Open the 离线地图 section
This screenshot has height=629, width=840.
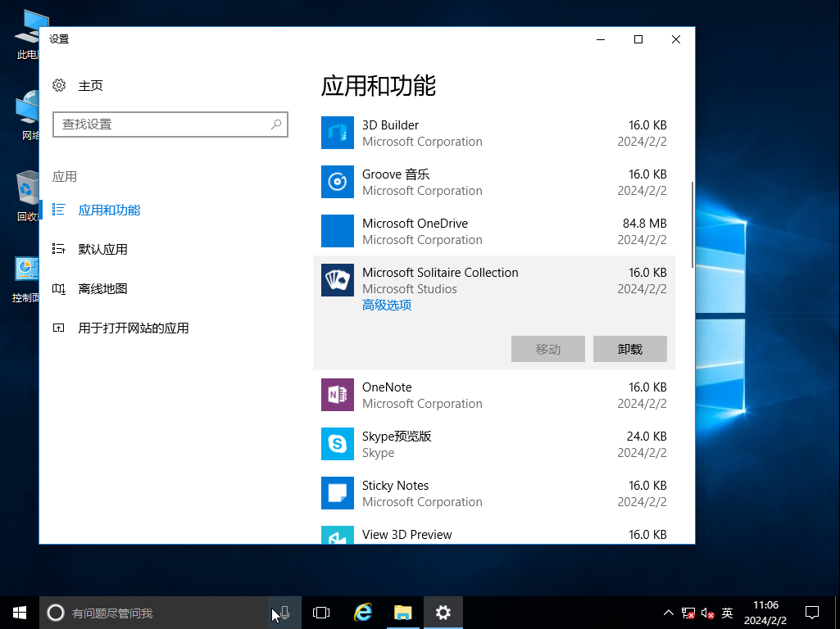(103, 289)
